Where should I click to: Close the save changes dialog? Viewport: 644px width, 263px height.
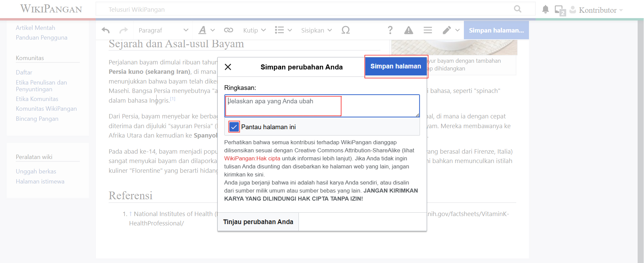pos(228,67)
